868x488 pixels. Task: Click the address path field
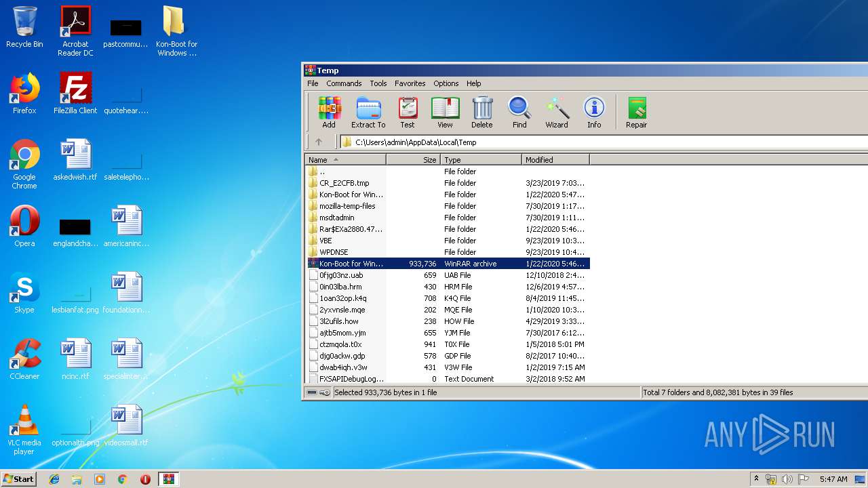tap(604, 142)
